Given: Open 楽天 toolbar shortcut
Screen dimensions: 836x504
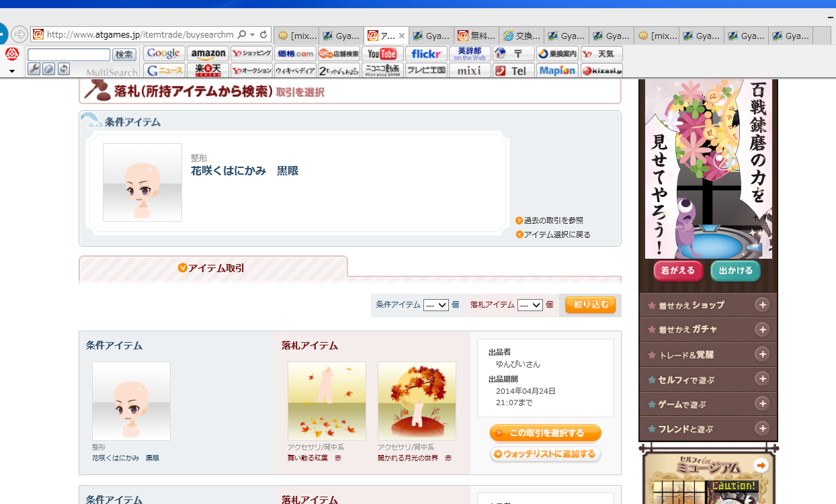Looking at the screenshot, I should tap(208, 70).
